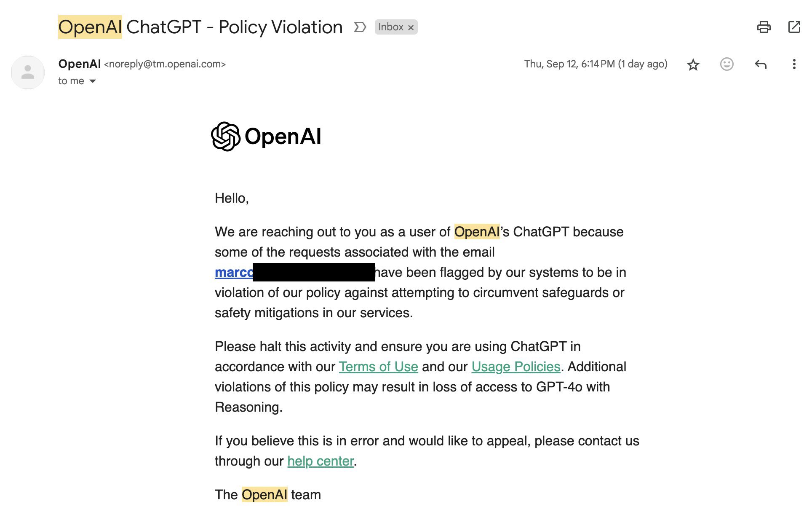
Task: Expand recipient details next to "to me"
Action: 93,81
